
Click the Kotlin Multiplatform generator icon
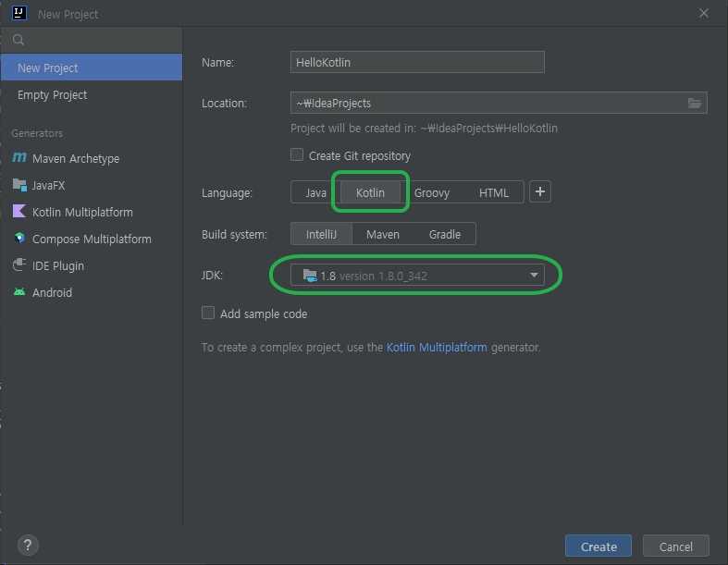click(19, 211)
